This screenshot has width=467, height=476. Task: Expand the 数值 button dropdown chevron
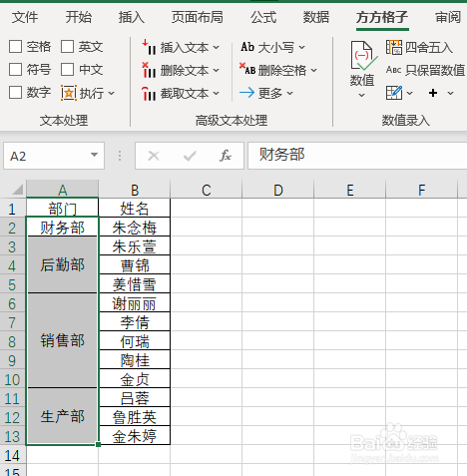(x=362, y=96)
